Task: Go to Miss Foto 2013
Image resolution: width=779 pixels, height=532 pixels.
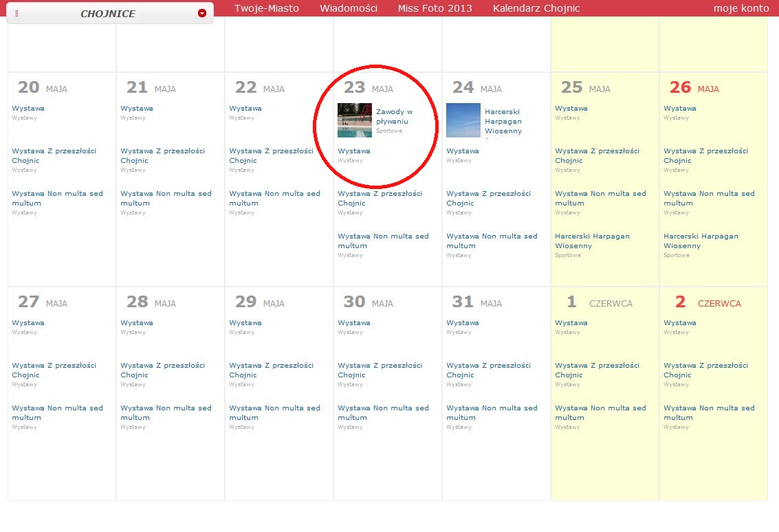Action: (435, 8)
